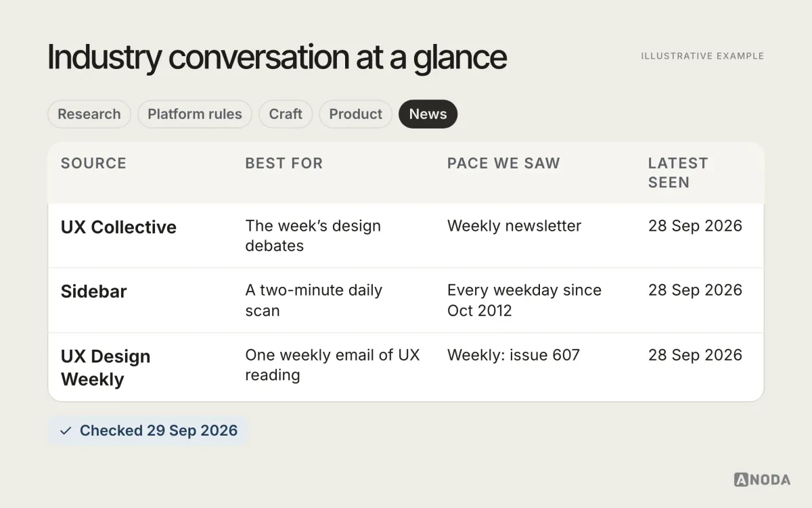This screenshot has height=508, width=812.
Task: Click the SOURCE column header
Action: (93, 163)
